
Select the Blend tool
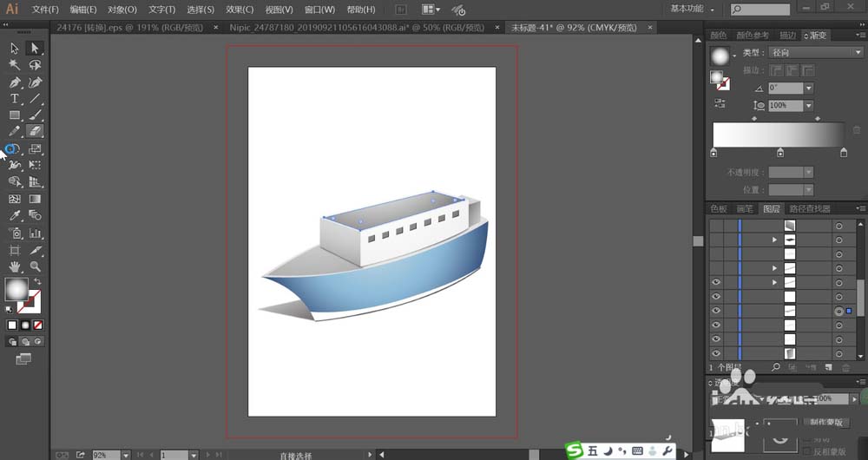35,215
